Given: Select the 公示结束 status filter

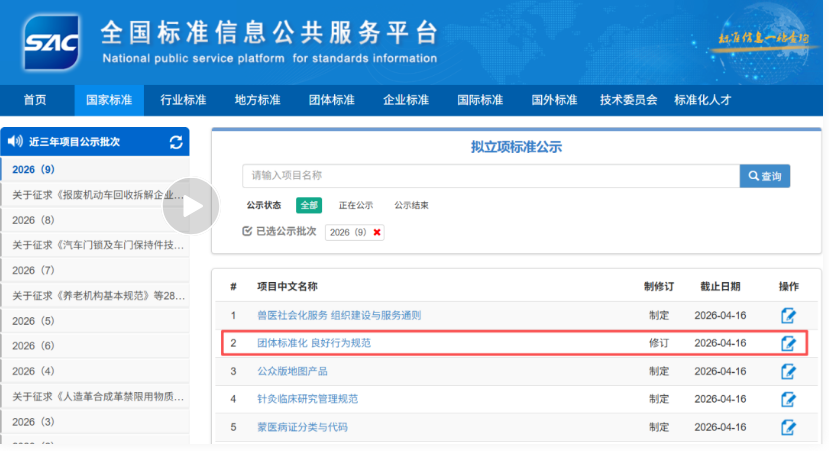Looking at the screenshot, I should pos(411,205).
